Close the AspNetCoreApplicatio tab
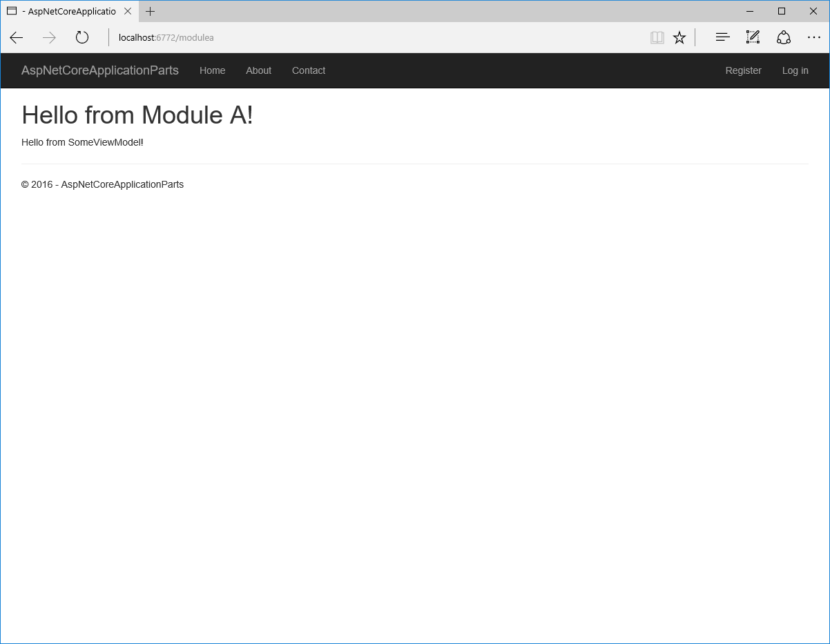The image size is (830, 644). 127,11
